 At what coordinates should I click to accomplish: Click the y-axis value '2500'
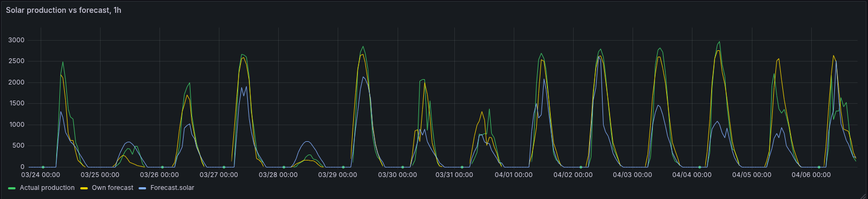[16, 62]
